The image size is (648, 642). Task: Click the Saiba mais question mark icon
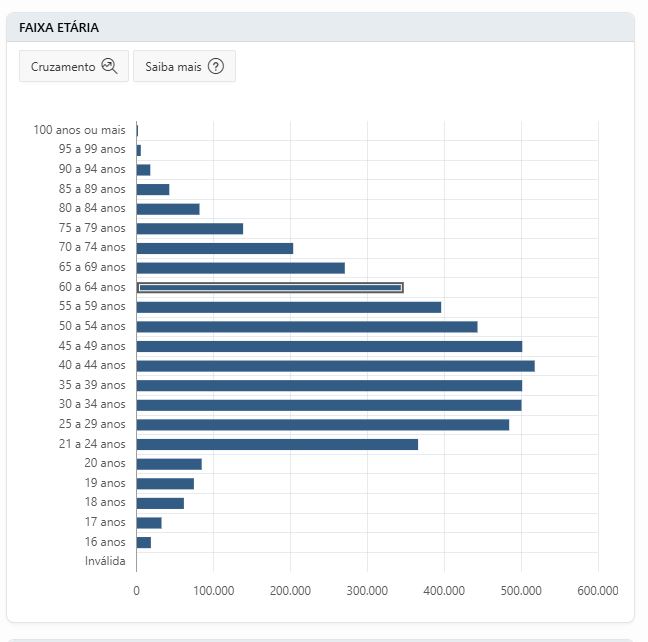[216, 66]
